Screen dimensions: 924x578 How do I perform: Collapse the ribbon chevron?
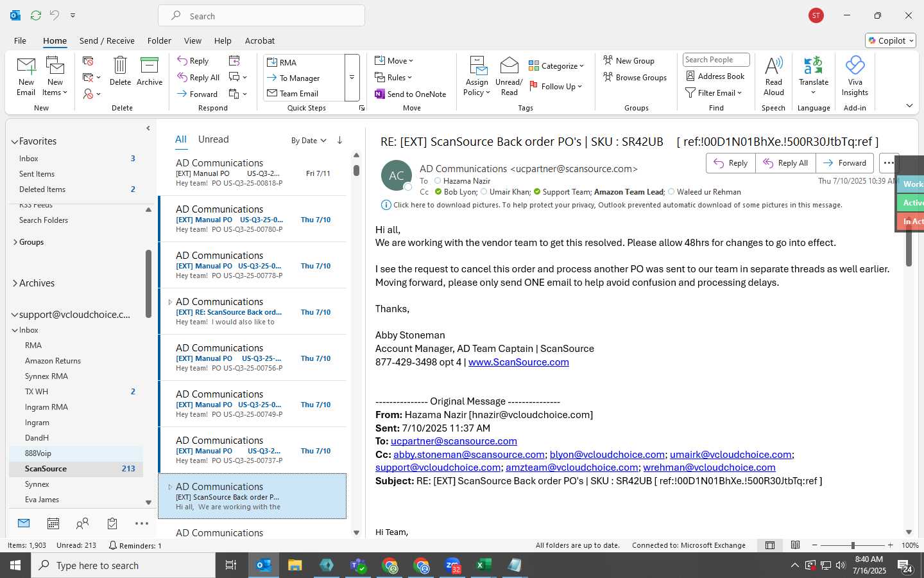click(909, 105)
